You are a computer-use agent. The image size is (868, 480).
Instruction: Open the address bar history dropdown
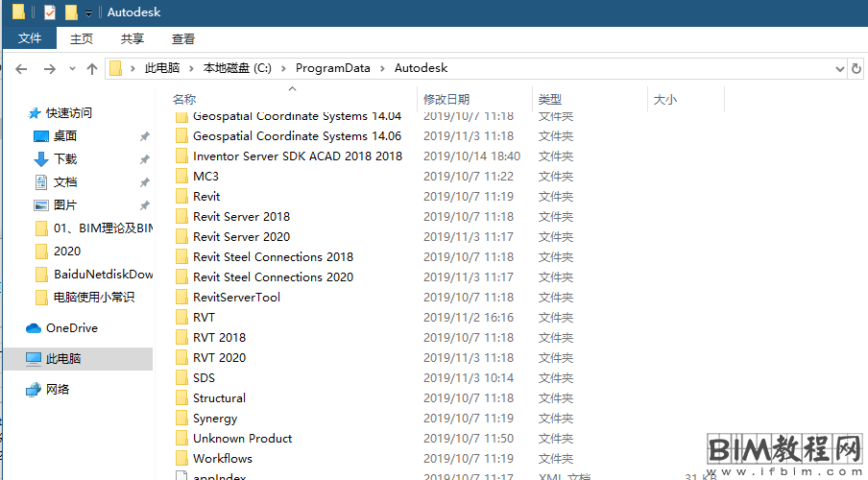839,69
